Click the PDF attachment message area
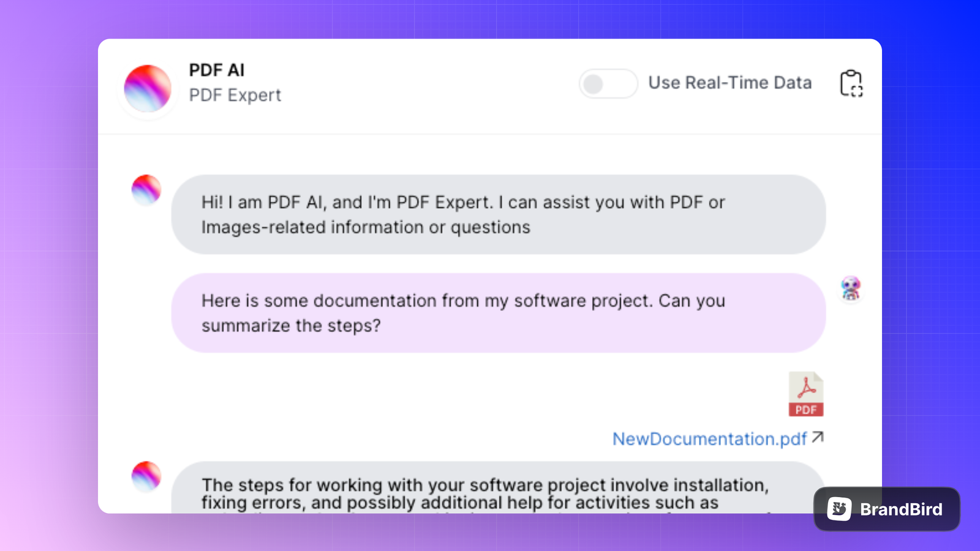Viewport: 980px width, 551px height. pos(806,404)
